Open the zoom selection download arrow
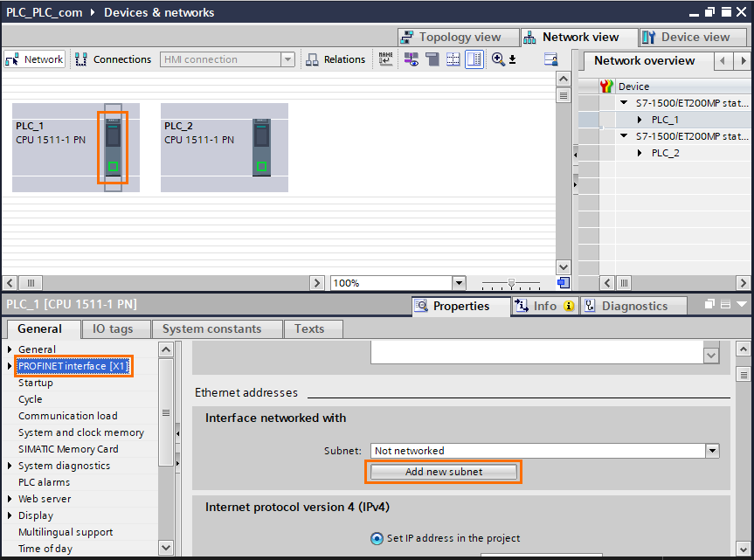Screen dimensions: 754x560 coord(513,59)
